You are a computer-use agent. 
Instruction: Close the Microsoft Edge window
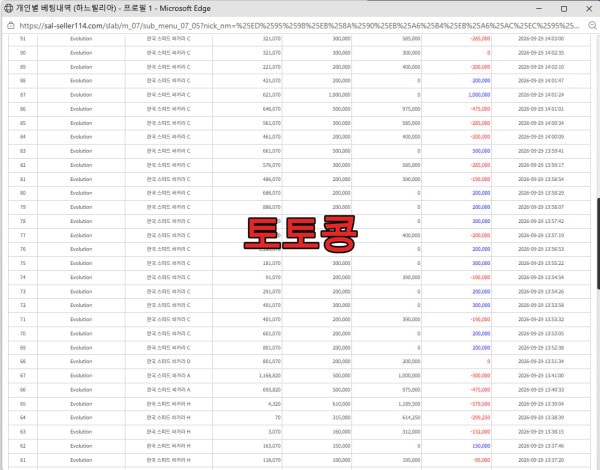(x=589, y=8)
